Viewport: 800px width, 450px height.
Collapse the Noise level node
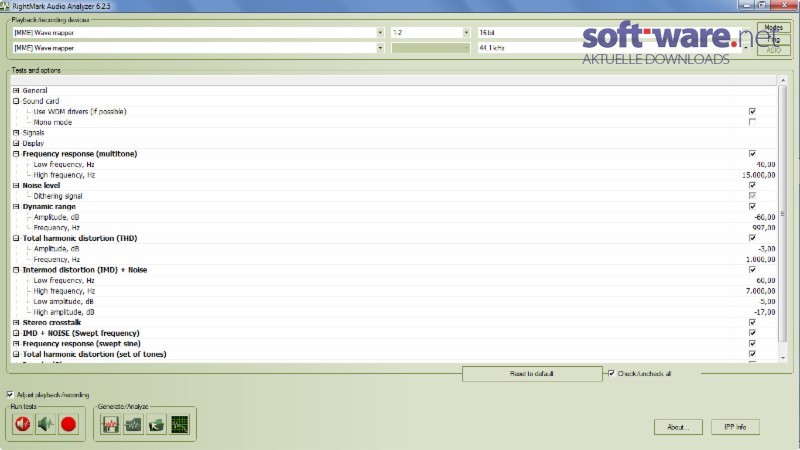(16, 185)
